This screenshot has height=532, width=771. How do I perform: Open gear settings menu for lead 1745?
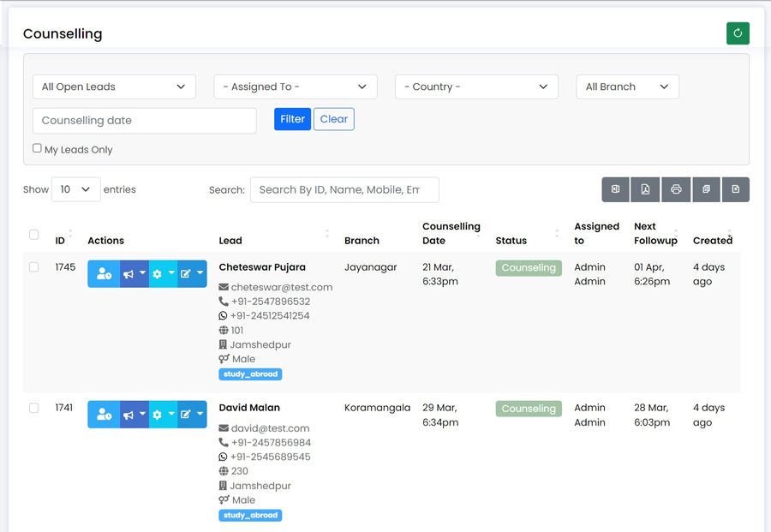(164, 274)
